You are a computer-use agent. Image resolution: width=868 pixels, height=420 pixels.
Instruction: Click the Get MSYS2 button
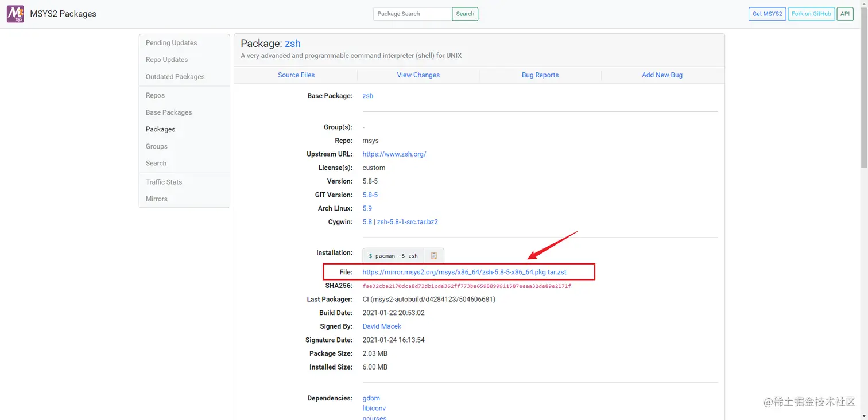(767, 14)
